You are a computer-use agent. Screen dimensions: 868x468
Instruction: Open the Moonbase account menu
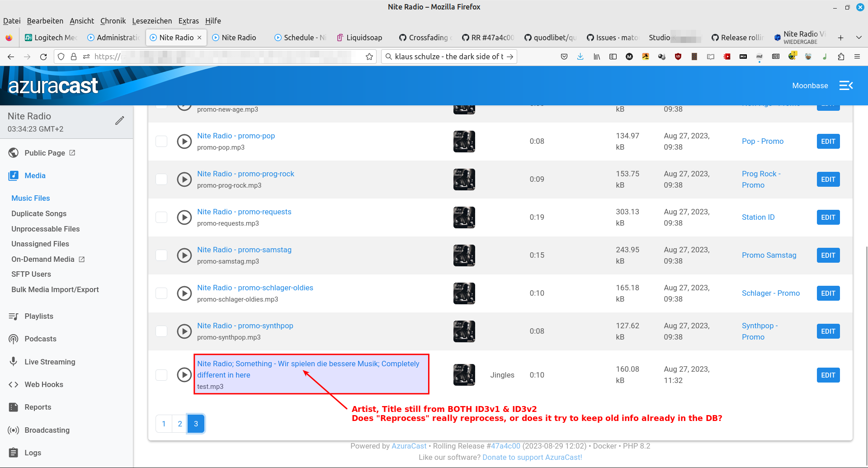click(810, 85)
